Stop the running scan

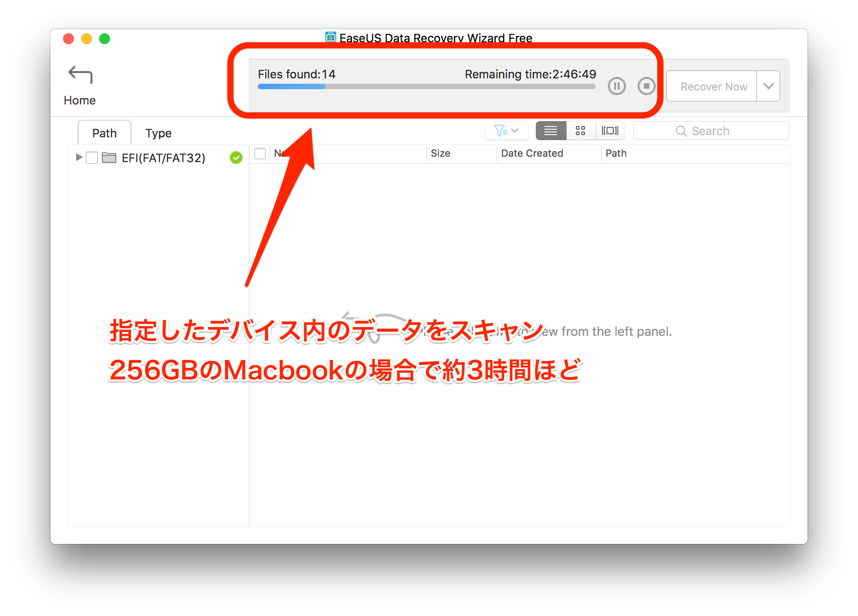(646, 86)
